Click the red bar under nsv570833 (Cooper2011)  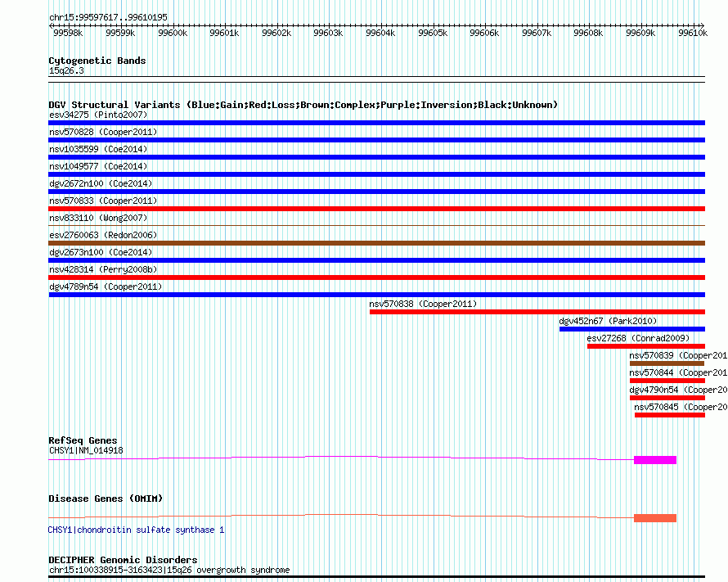tap(376, 209)
